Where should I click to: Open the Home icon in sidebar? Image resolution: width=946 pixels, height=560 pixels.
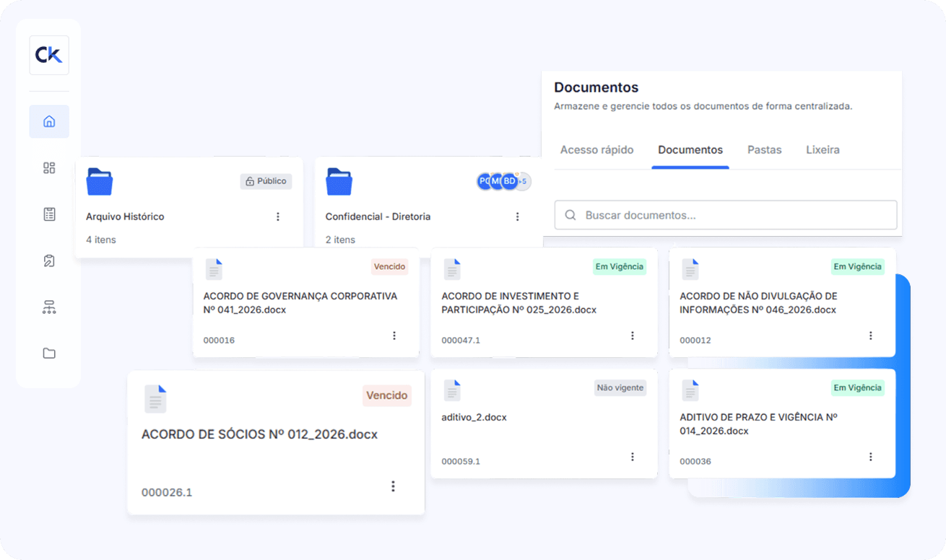coord(49,121)
